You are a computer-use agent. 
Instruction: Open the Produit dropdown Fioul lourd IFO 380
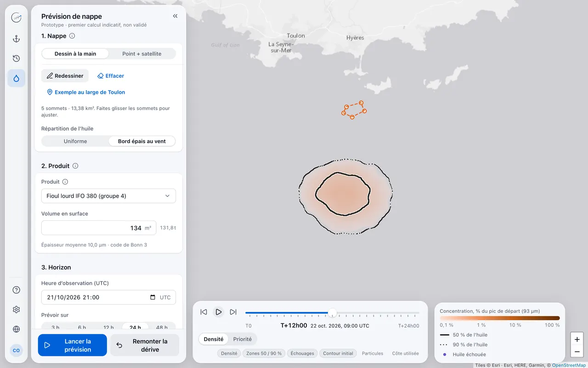point(108,196)
